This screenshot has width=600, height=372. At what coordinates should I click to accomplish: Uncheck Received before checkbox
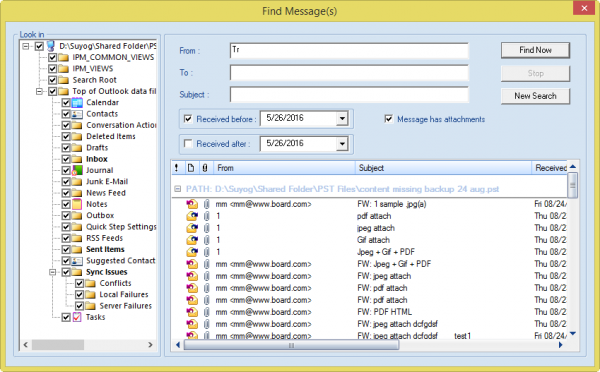188,119
